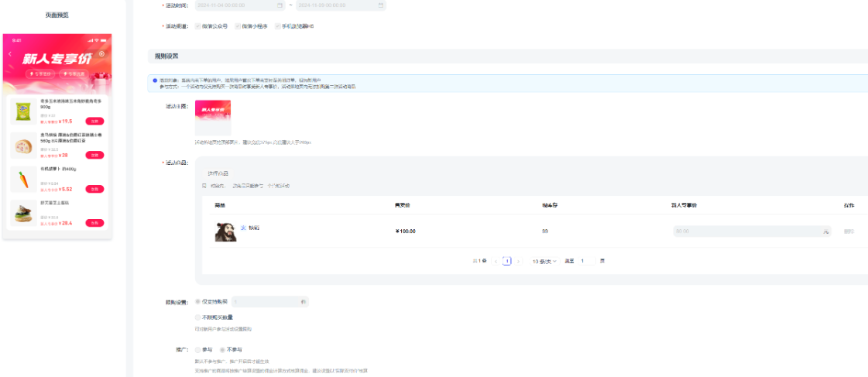Click the activity main image thumbnail

tap(213, 118)
